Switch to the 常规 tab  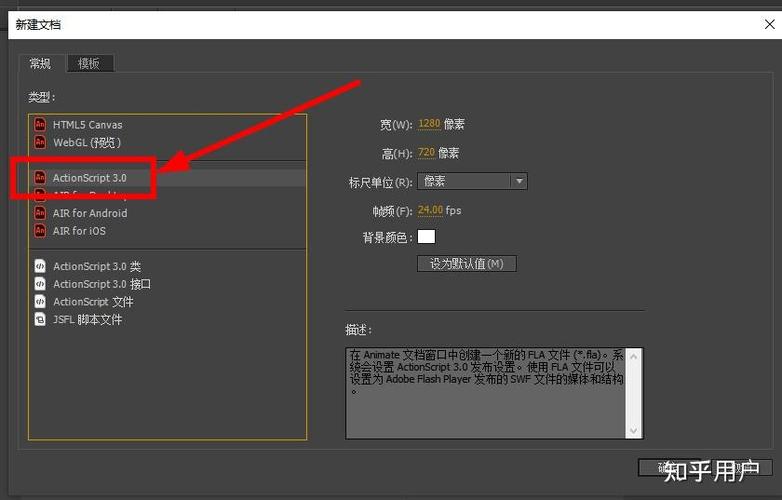[40, 63]
